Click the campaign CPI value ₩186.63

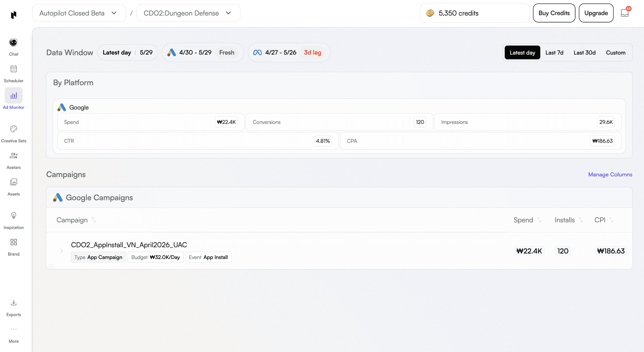(x=611, y=251)
